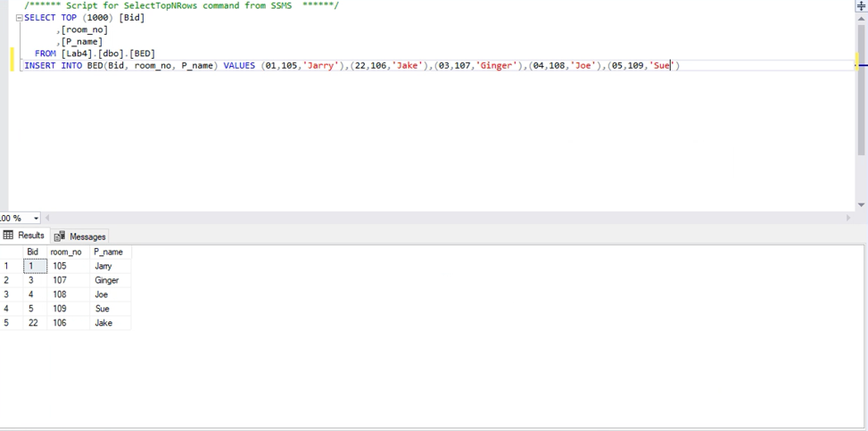Click the 'Joe' string literal in query
The height and width of the screenshot is (431, 868).
pyautogui.click(x=583, y=65)
